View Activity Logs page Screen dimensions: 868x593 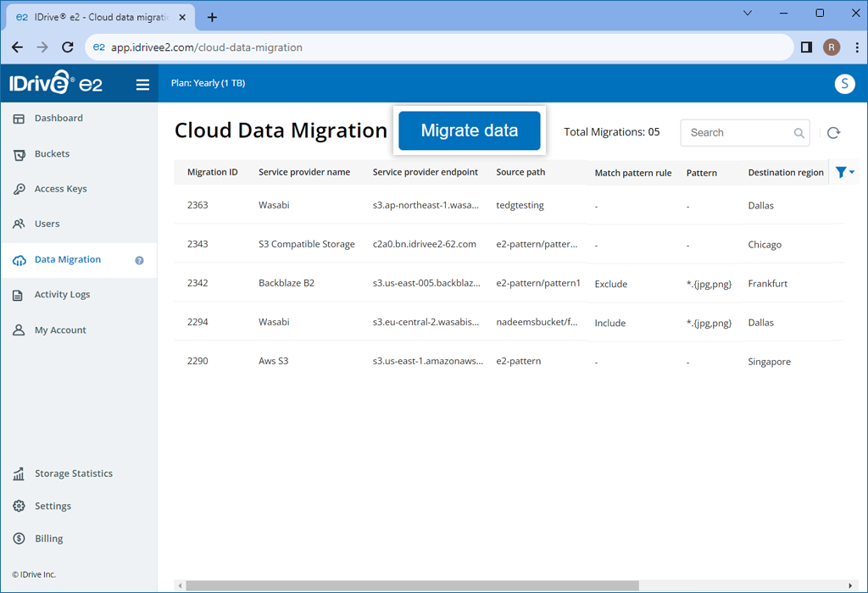tap(62, 294)
